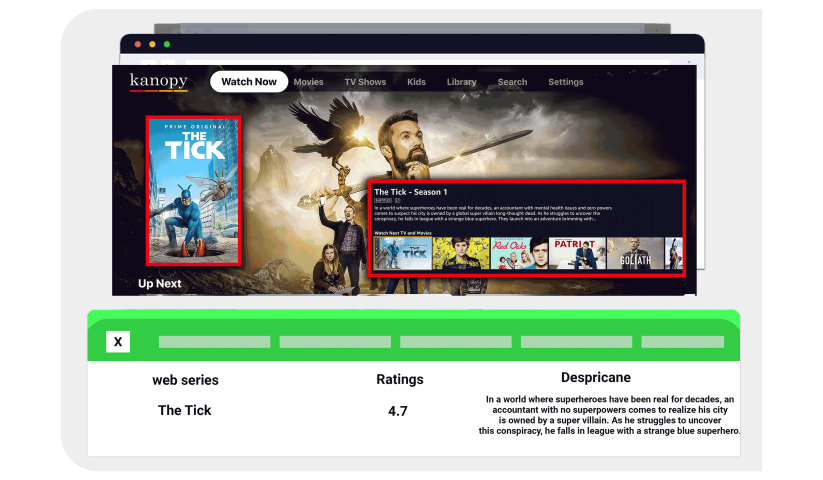Click the red window close dot

138,45
